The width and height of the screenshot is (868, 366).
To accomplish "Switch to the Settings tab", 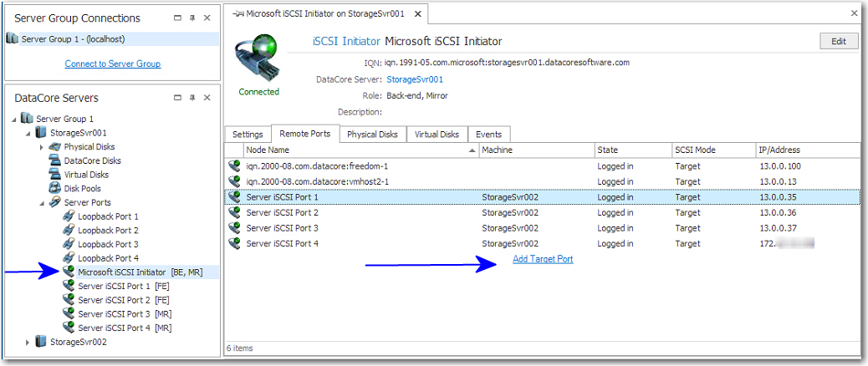I will pyautogui.click(x=248, y=135).
